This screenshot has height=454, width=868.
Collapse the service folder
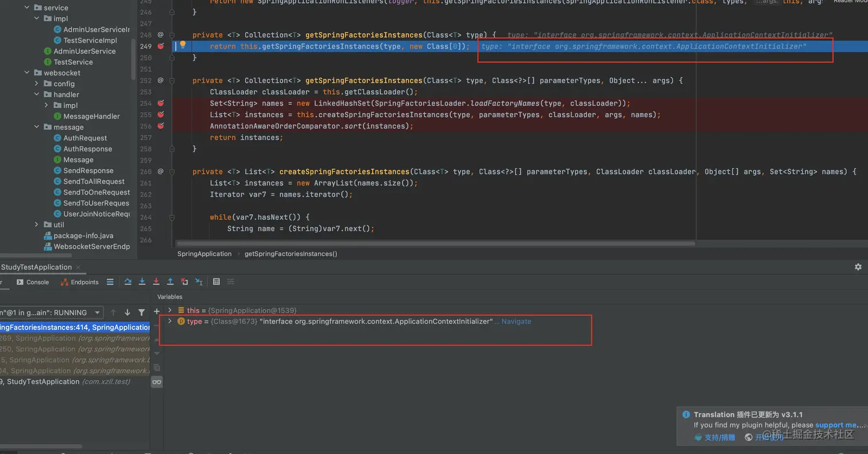(x=27, y=7)
